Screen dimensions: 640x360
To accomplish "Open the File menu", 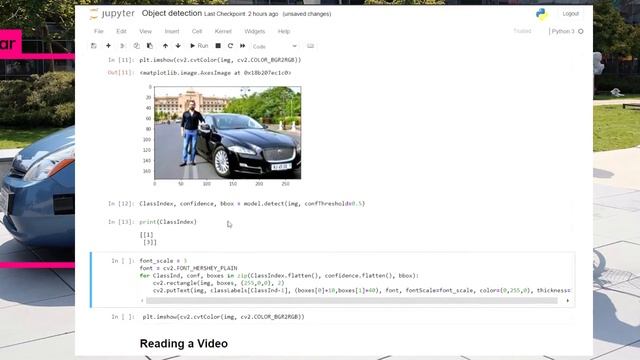I will pos(99,31).
